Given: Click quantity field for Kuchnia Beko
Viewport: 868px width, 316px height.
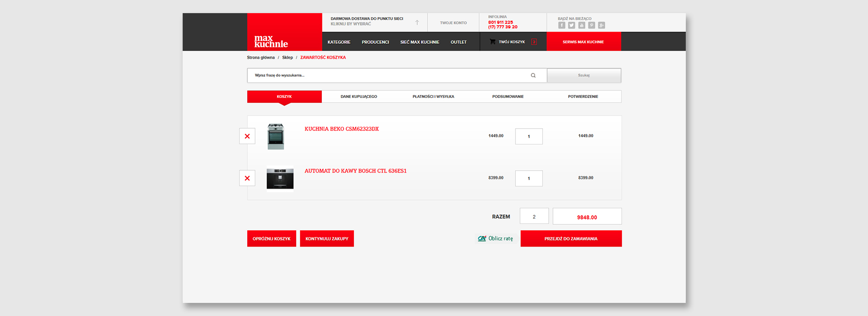Looking at the screenshot, I should click(529, 136).
